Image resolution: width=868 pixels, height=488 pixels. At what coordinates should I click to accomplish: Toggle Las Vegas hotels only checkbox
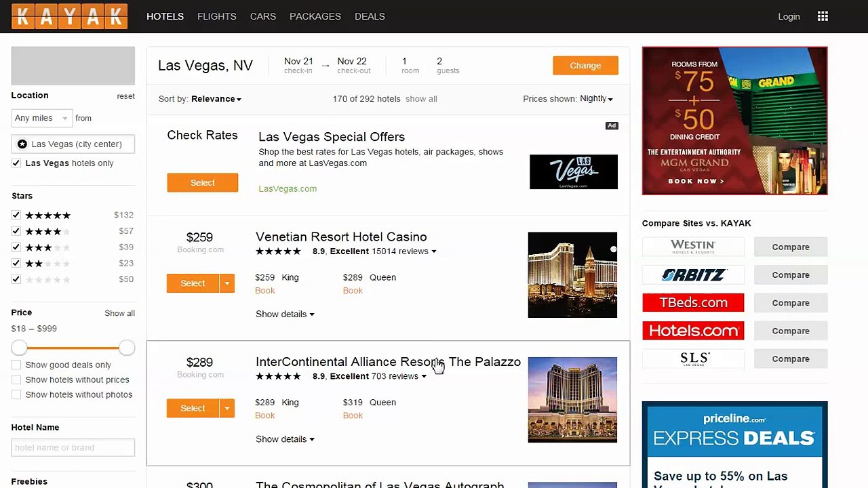coord(16,163)
